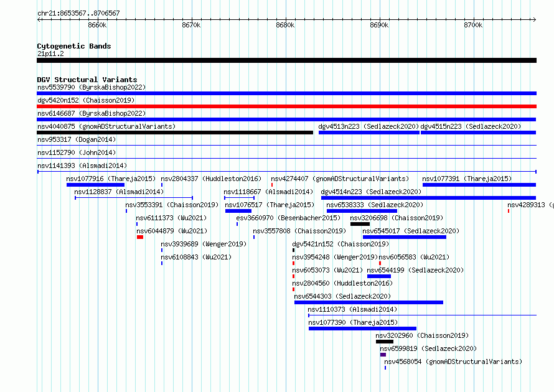Select nsv6544199 (Sedlazeck2020) label
The image size is (554, 392).
click(x=415, y=270)
